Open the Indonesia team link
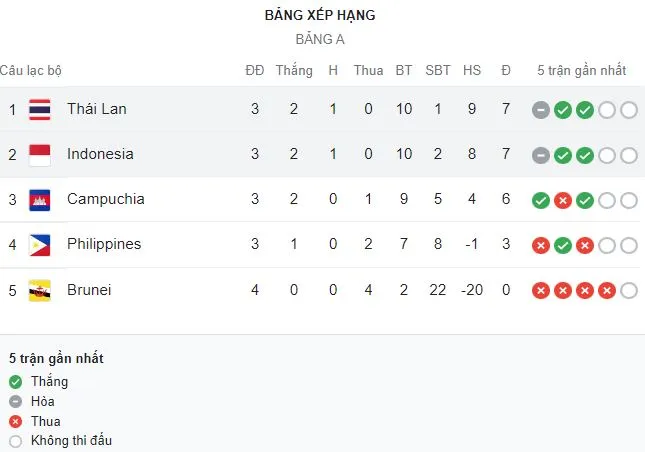645x452 pixels. point(100,154)
